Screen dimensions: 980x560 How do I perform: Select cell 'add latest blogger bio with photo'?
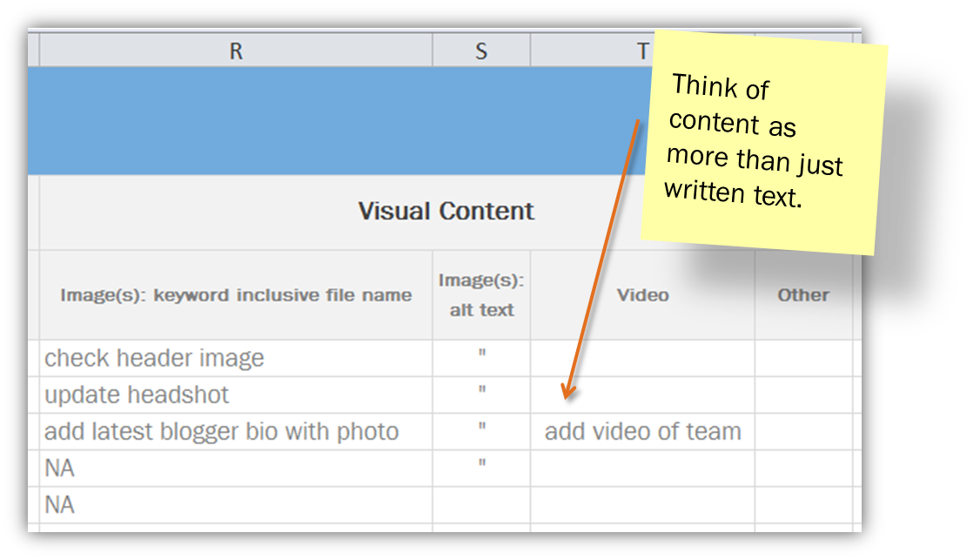point(236,432)
